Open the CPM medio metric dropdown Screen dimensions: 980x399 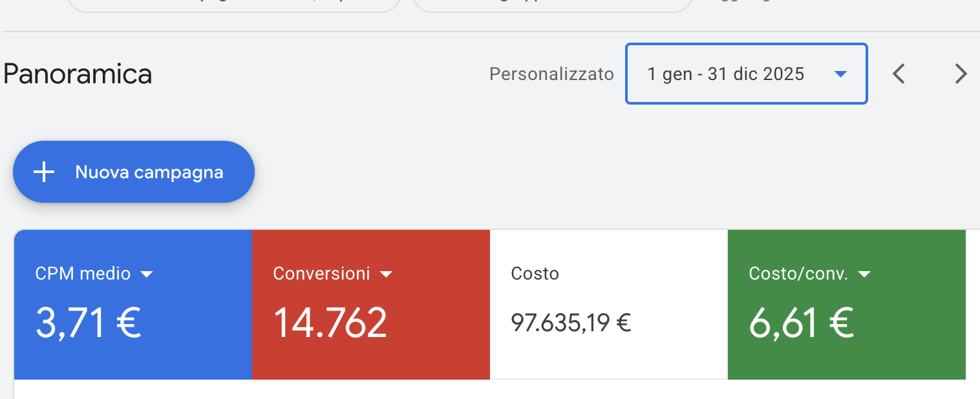pyautogui.click(x=147, y=274)
